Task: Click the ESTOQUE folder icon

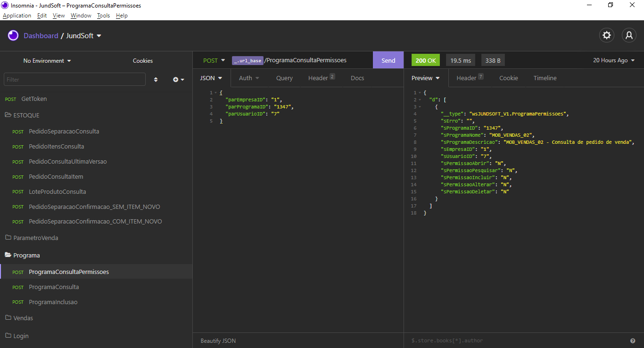Action: point(8,115)
